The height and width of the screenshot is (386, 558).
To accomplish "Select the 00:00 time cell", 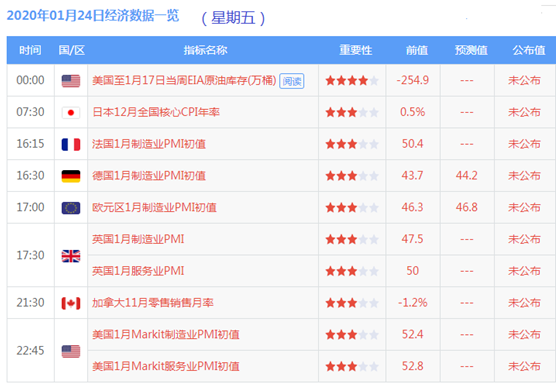I will tap(30, 80).
